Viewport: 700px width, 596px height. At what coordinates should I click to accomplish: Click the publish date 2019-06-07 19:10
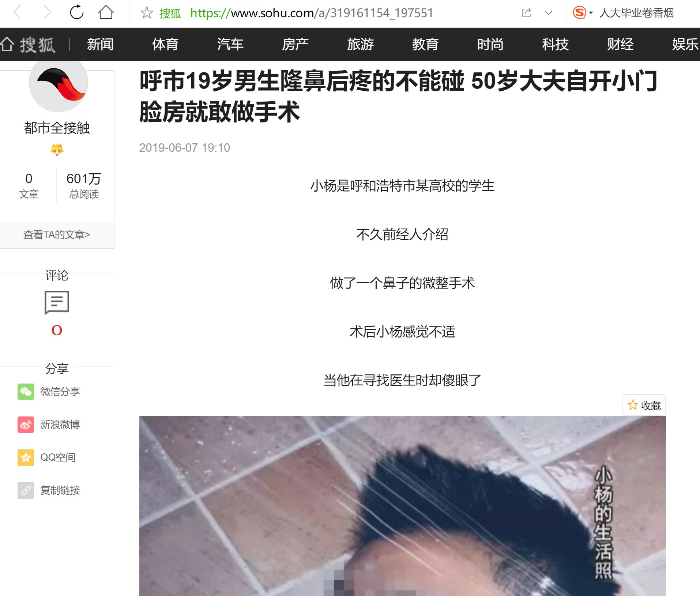pyautogui.click(x=184, y=148)
